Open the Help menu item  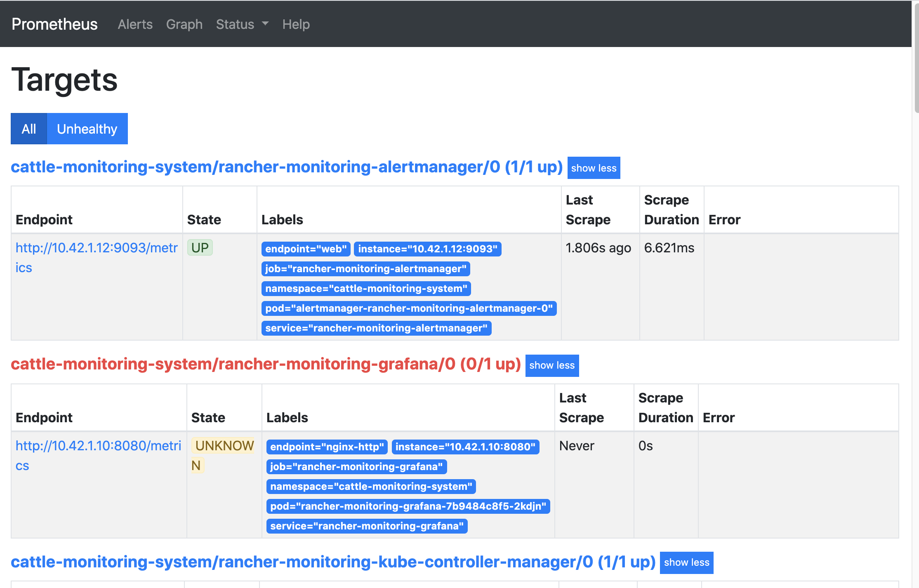295,24
